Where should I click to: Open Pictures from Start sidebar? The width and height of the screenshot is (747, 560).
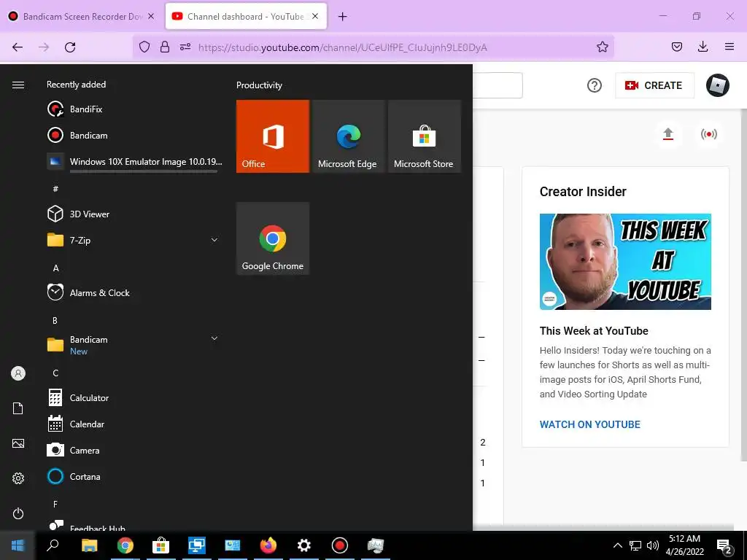pyautogui.click(x=18, y=443)
